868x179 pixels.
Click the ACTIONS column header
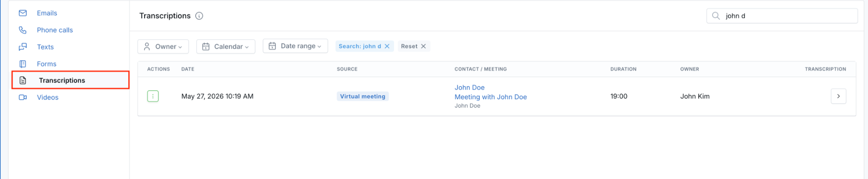[159, 69]
